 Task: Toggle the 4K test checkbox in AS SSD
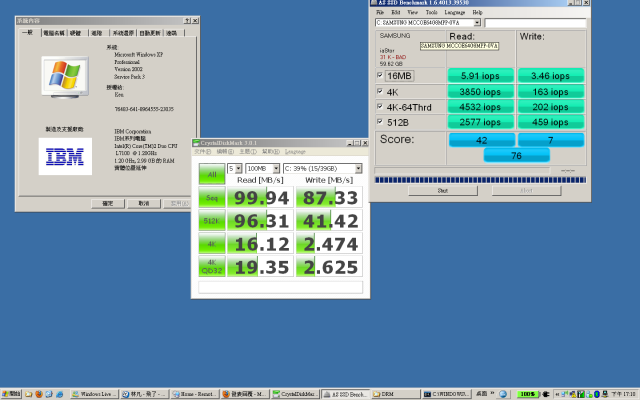pyautogui.click(x=380, y=91)
